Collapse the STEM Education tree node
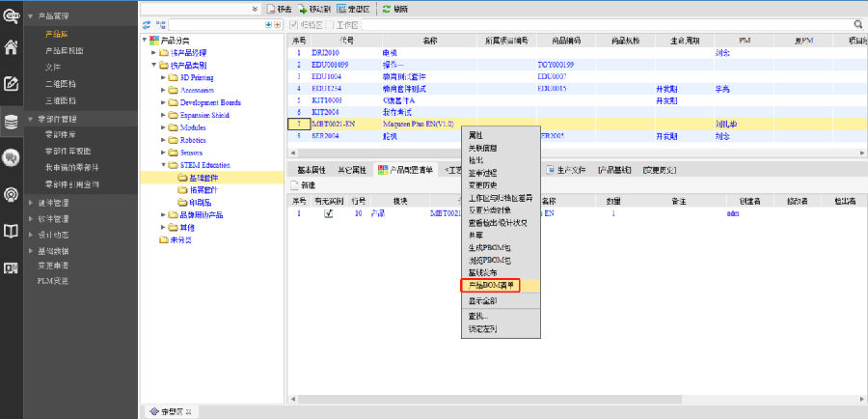 click(164, 165)
